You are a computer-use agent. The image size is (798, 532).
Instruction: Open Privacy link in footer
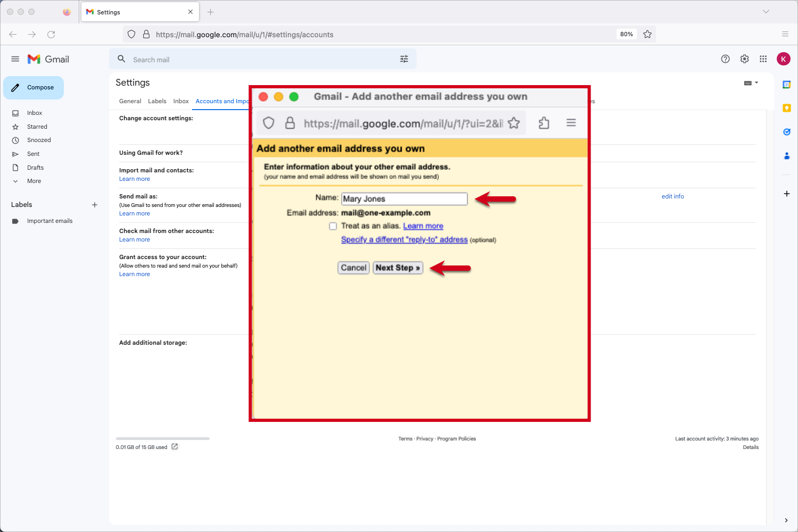coord(425,439)
